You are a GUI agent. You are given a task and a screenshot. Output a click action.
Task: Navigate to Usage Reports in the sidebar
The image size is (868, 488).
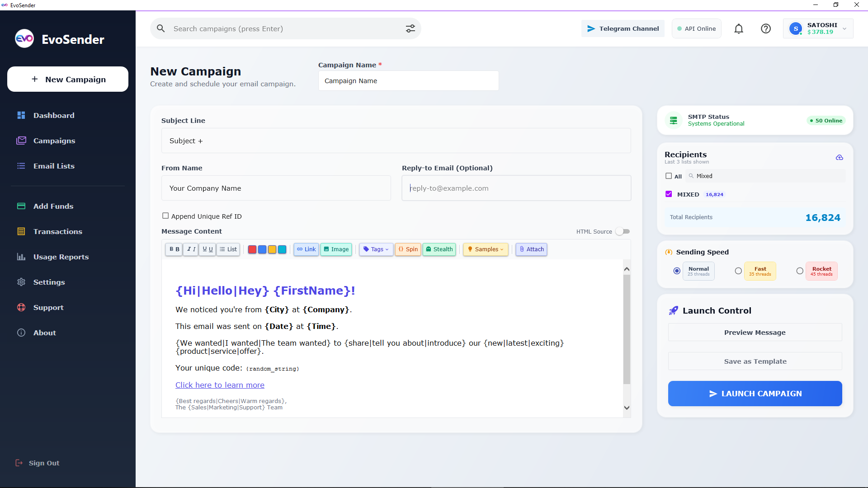click(x=61, y=257)
